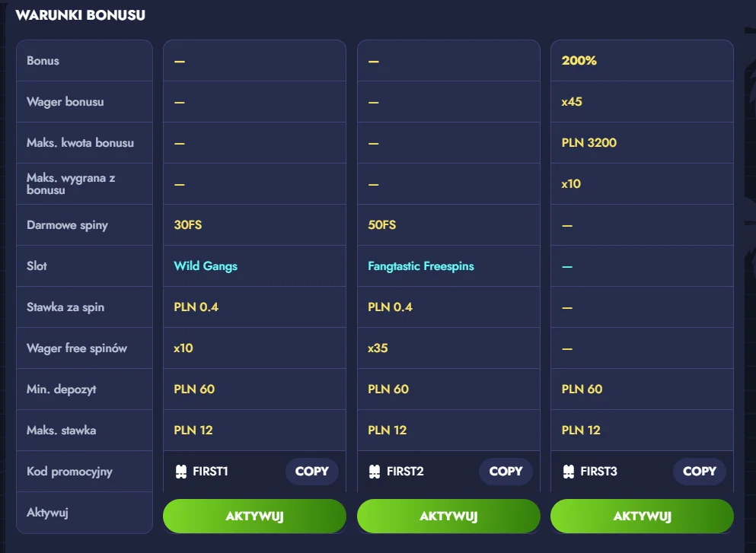
Task: Activate the 50FS Fangtastic Freespins bonus
Action: point(448,516)
